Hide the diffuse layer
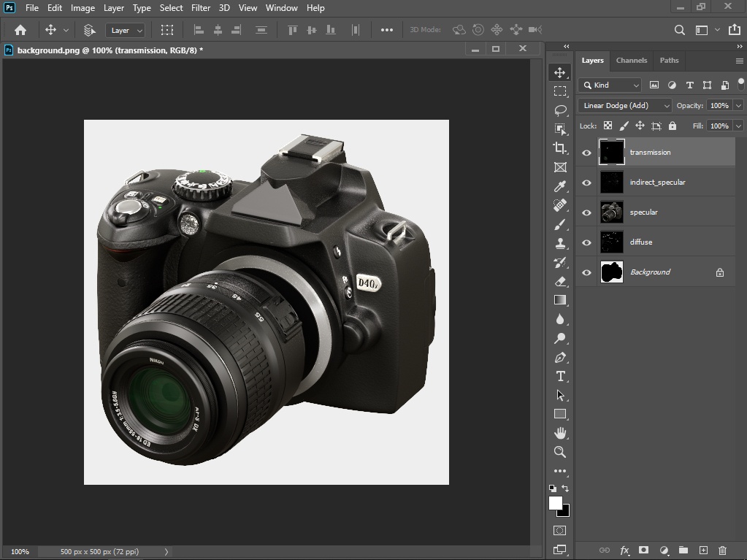Screen dimensions: 747x560 click(586, 242)
